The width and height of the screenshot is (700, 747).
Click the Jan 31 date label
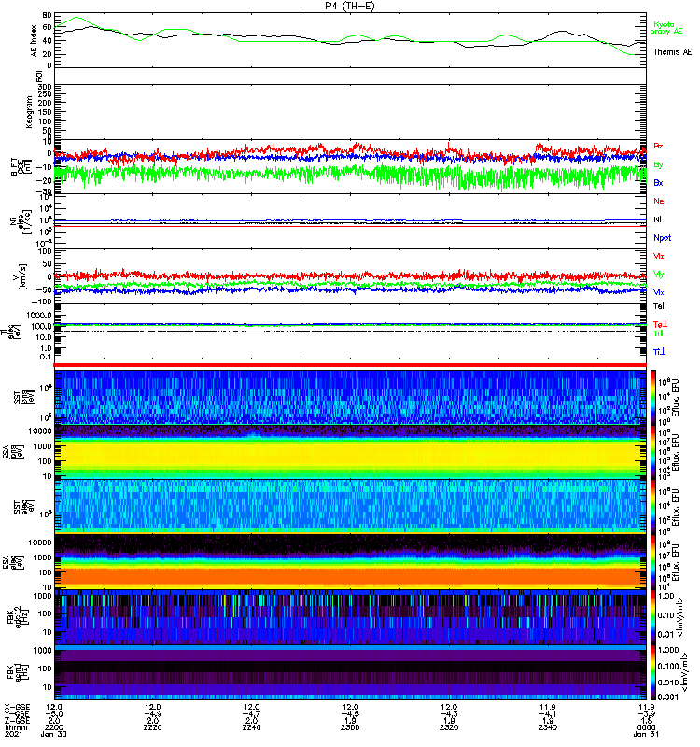(x=646, y=734)
